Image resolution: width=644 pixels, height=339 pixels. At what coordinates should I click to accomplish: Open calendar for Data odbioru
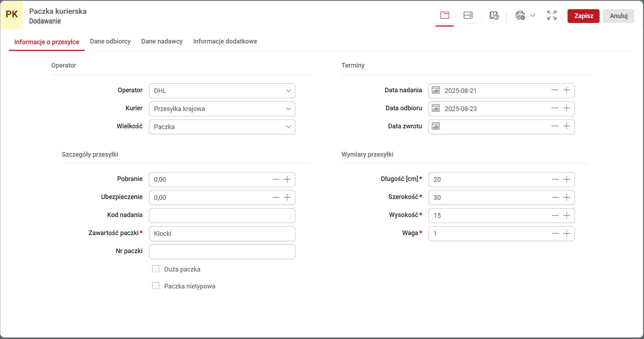click(436, 109)
